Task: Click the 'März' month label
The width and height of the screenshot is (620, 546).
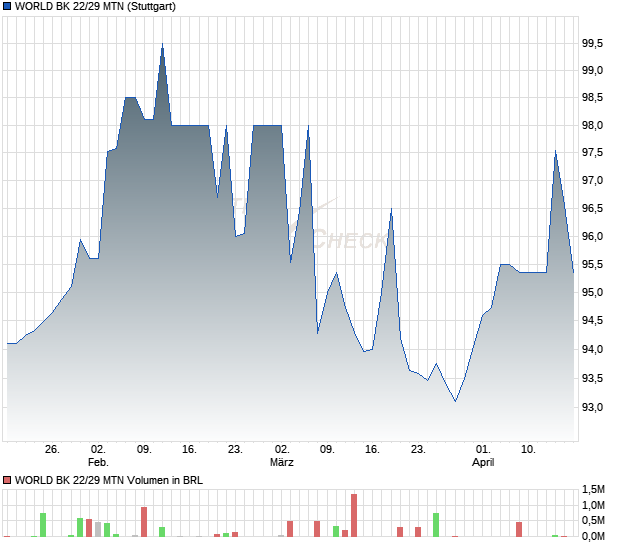Action: tap(282, 462)
